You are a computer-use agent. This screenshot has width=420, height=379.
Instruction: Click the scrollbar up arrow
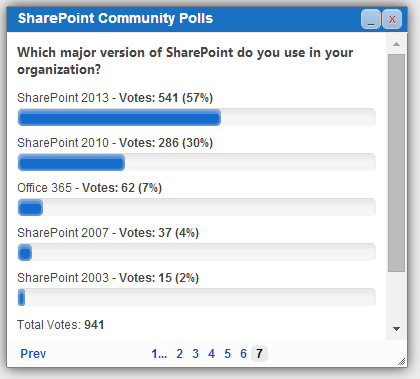pyautogui.click(x=396, y=44)
